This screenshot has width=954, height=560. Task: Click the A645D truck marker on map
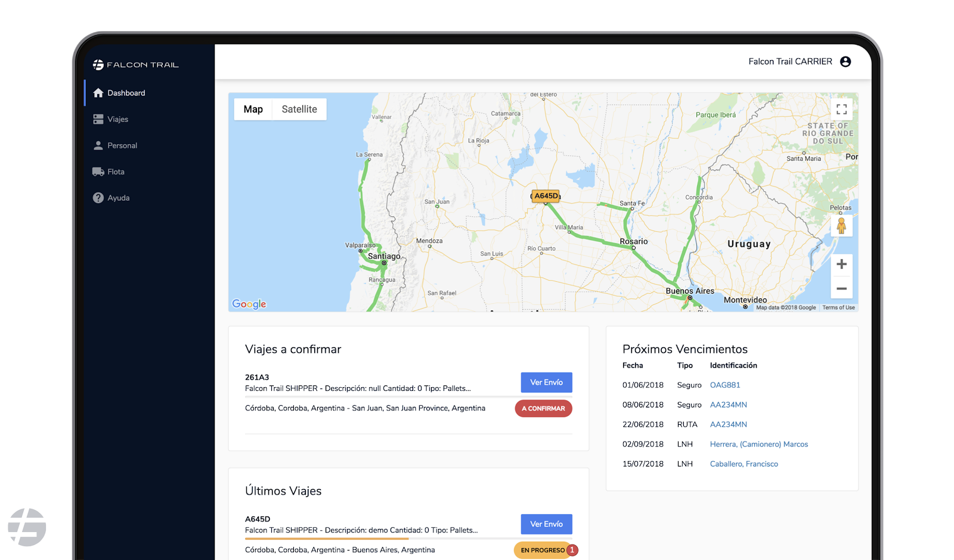pos(546,196)
